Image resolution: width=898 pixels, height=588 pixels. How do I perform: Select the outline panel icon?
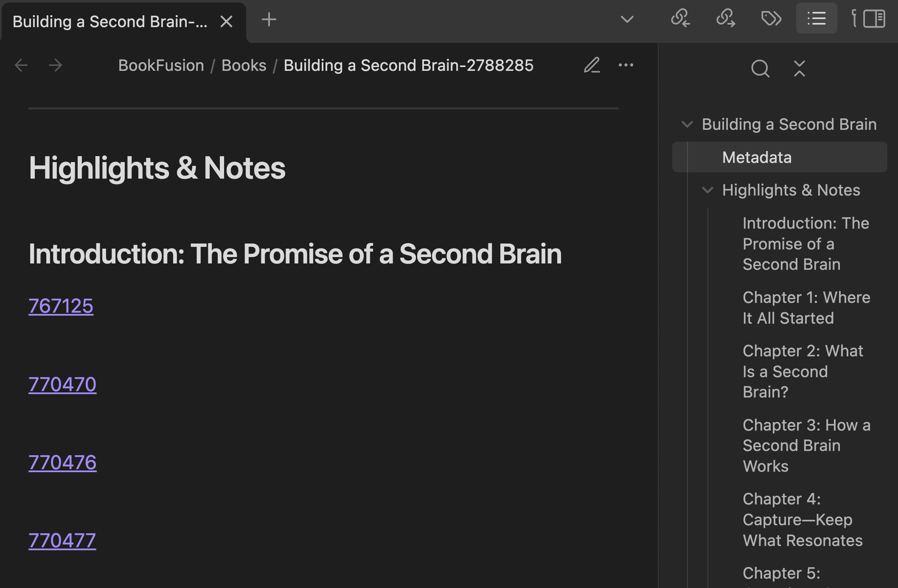click(817, 18)
